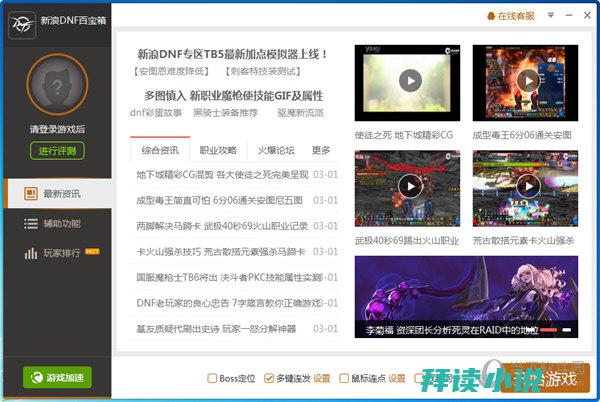Click the DNF toolbox logo icon

pyautogui.click(x=22, y=25)
